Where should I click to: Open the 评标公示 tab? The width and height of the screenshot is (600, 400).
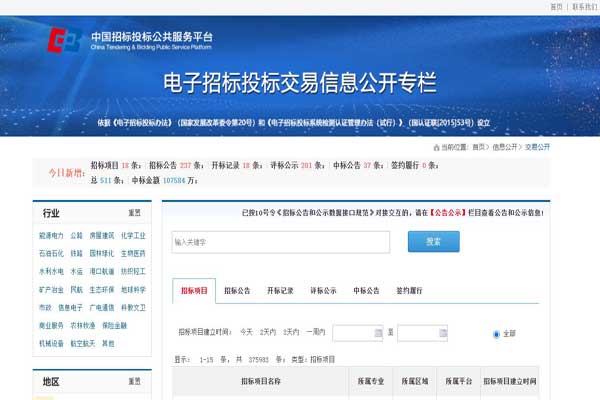(323, 291)
